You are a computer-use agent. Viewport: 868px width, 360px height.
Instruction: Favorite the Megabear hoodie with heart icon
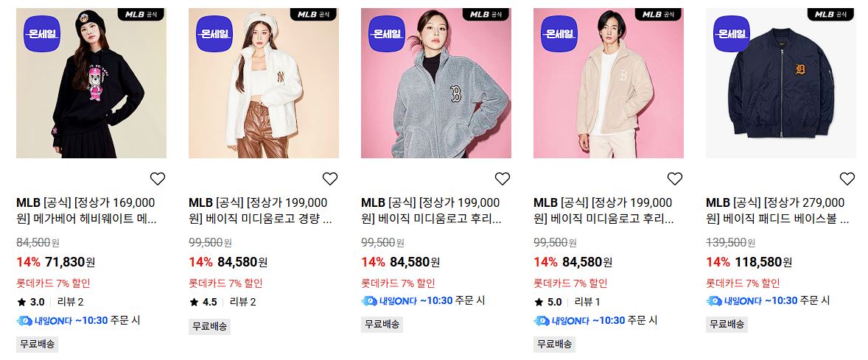pyautogui.click(x=158, y=179)
